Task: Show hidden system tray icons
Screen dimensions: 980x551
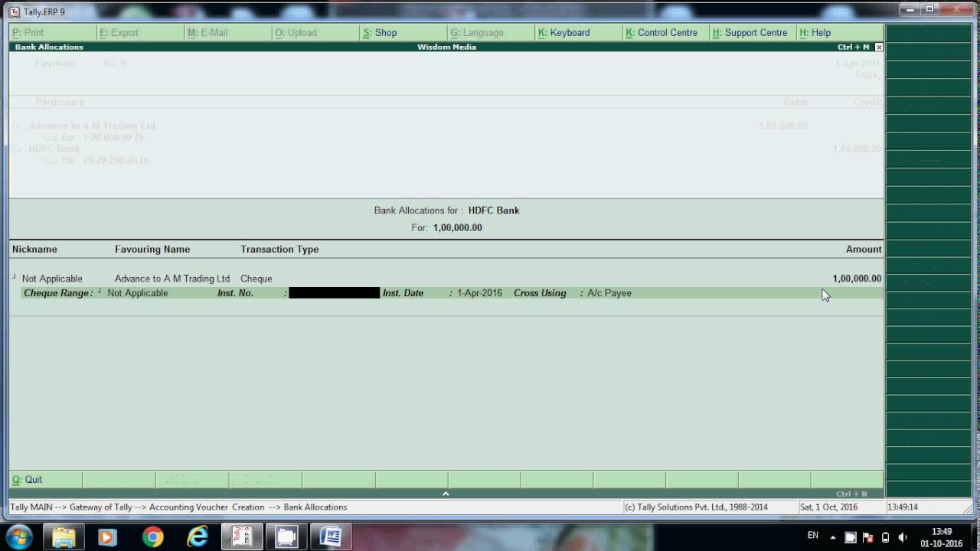Action: (x=833, y=537)
